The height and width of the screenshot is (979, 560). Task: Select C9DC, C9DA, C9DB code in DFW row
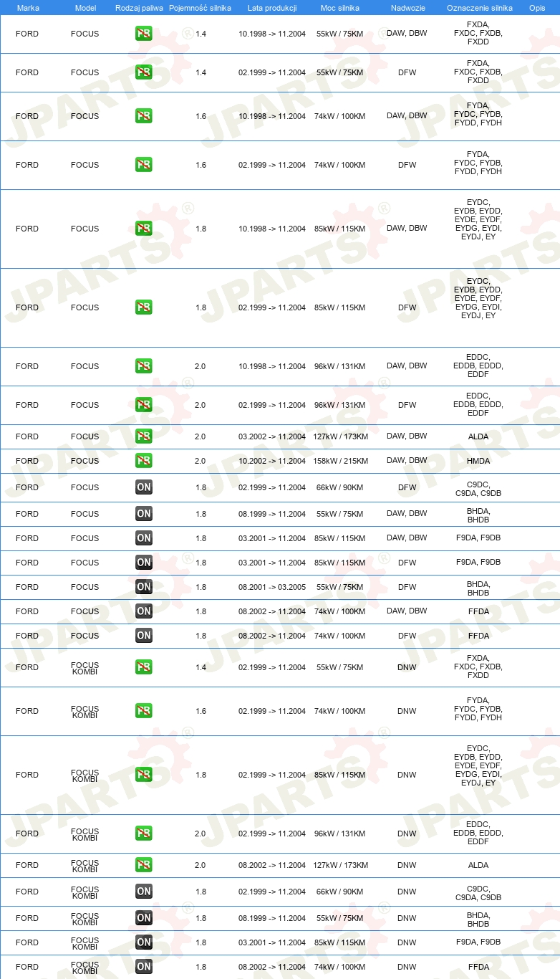click(x=478, y=488)
